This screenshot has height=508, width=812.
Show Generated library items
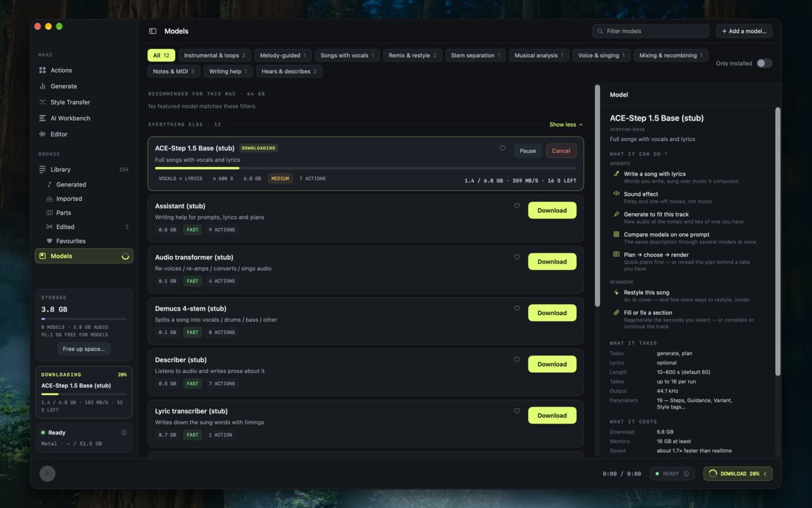(84, 185)
